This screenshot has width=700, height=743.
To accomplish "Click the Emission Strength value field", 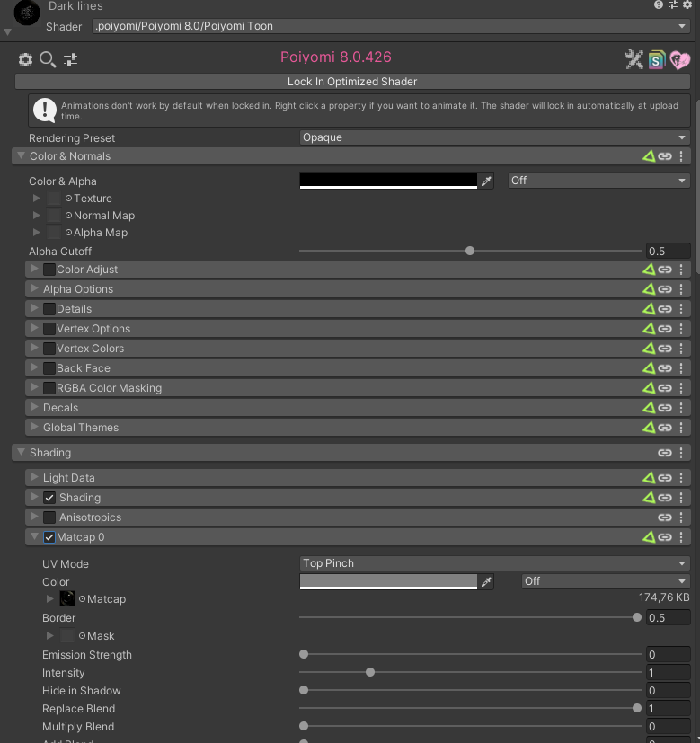I will (668, 655).
